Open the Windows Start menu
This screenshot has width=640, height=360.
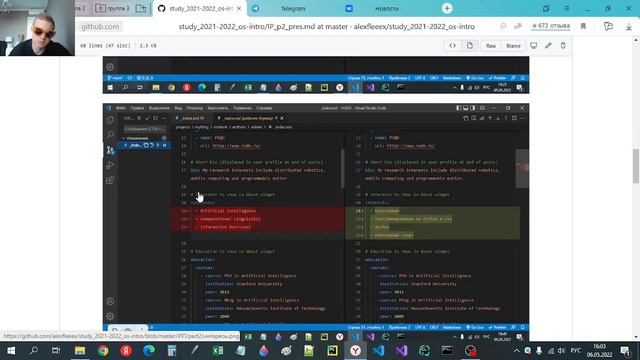tap(11, 351)
